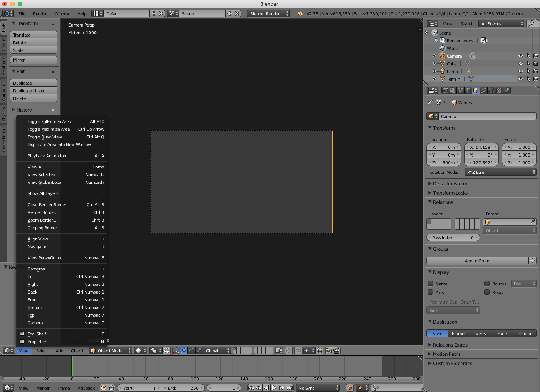Click the lock camera to layers icon
Screen dimensions: 540x392
coord(279,350)
